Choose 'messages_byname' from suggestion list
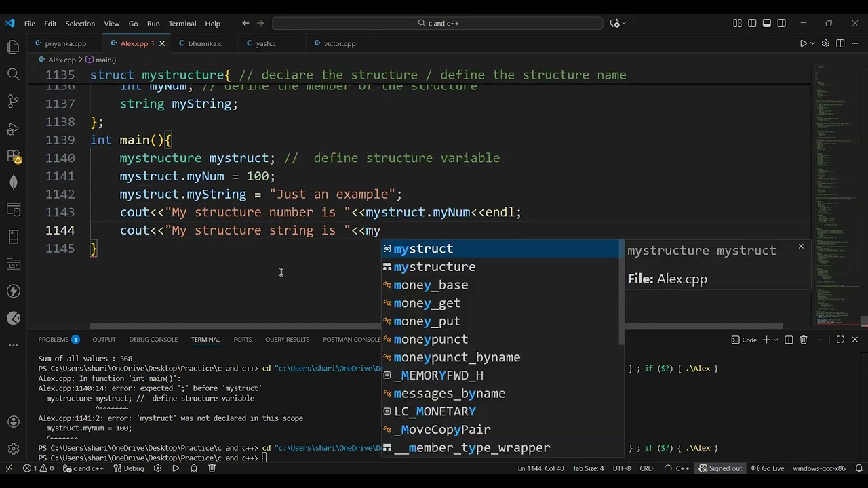868x488 pixels. pyautogui.click(x=500, y=393)
